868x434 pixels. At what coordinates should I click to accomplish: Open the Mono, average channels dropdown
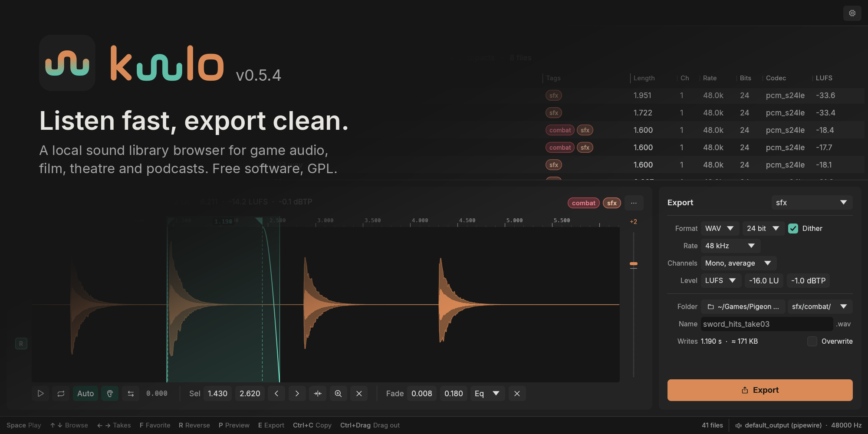[738, 263]
